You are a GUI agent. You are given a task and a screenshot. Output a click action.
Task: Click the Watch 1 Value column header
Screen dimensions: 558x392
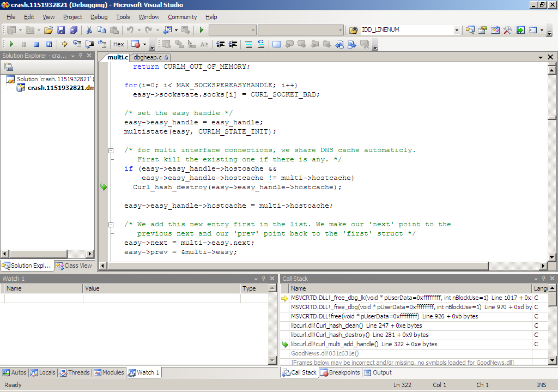point(161,288)
